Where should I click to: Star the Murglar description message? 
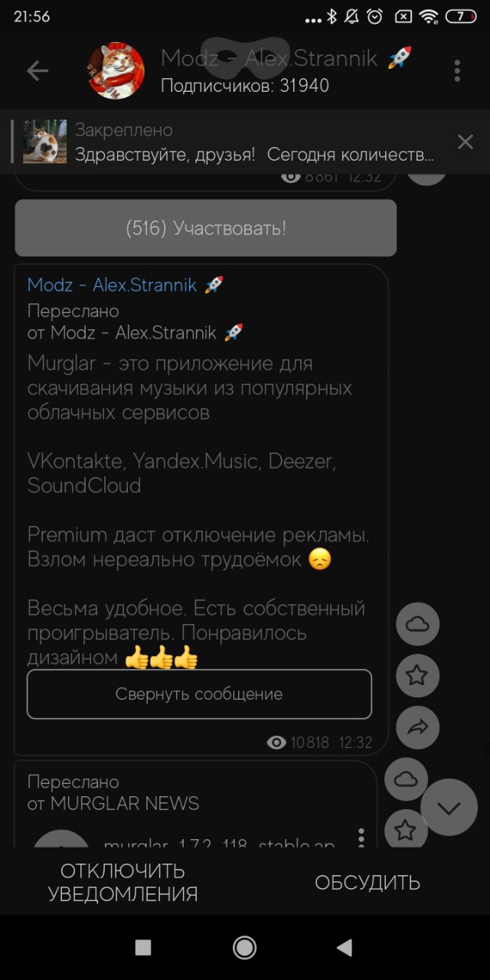417,675
